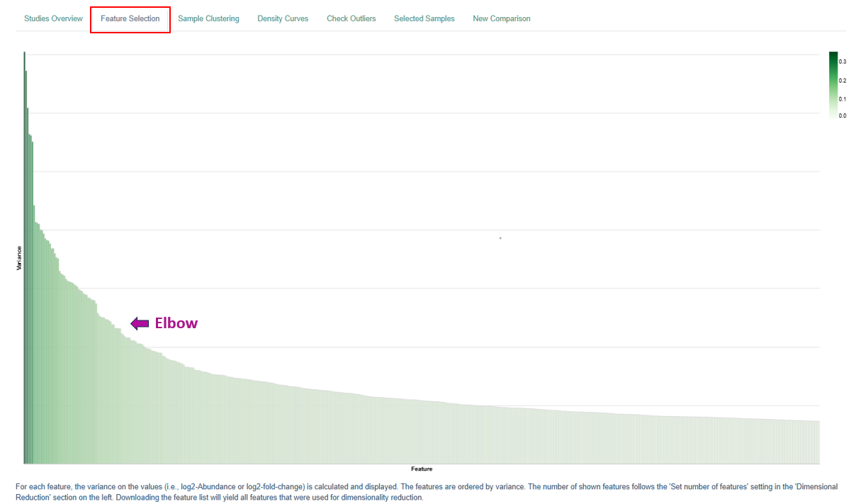Click the small gray dot above the chart
Screen dimensions: 868x504
(500, 240)
